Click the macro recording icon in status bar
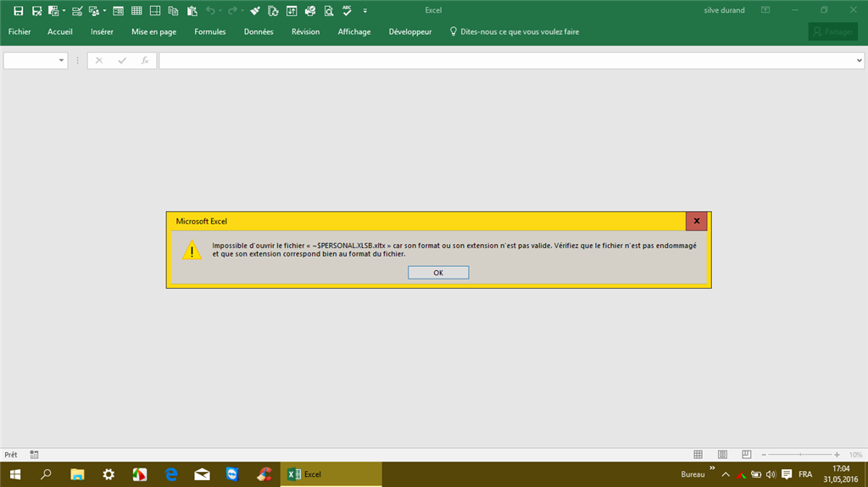 point(34,454)
